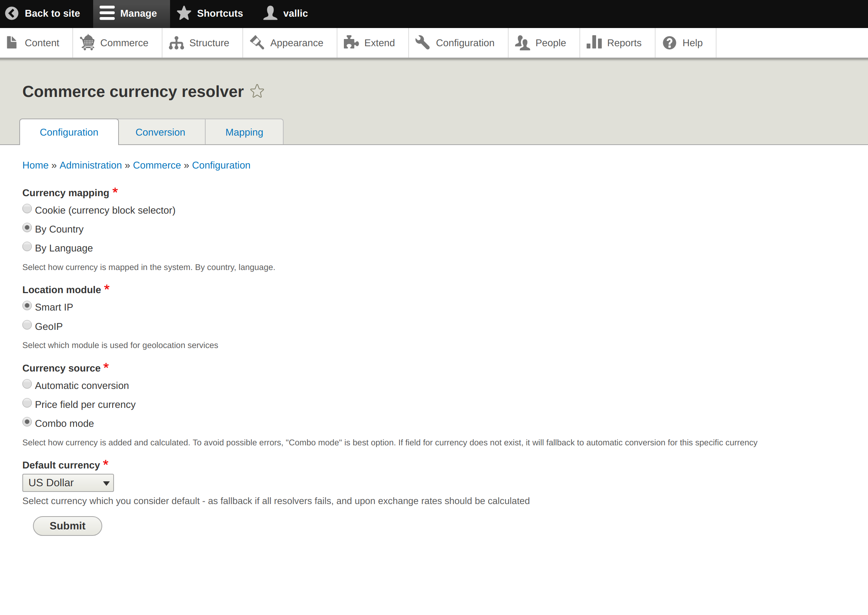
Task: Add page to shortcuts with star outline
Action: pyautogui.click(x=257, y=91)
